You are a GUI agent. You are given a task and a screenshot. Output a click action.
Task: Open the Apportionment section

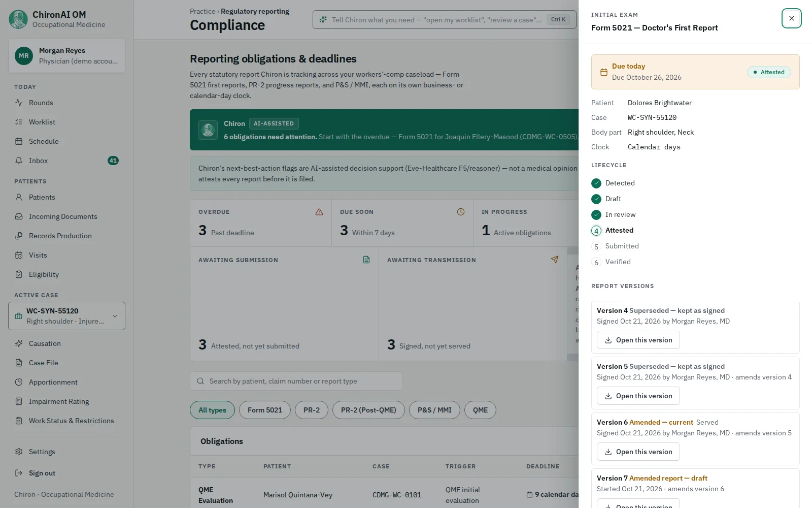pos(66,382)
